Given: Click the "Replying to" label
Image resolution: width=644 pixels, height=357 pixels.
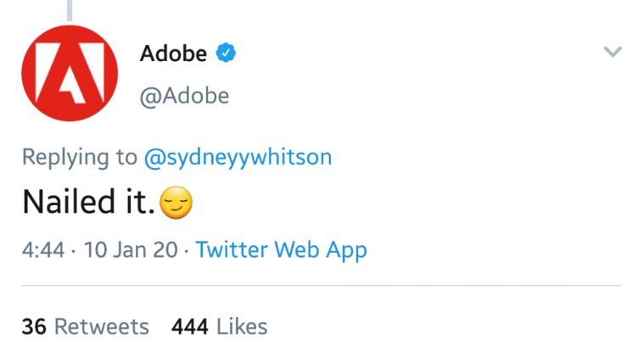Looking at the screenshot, I should (79, 157).
